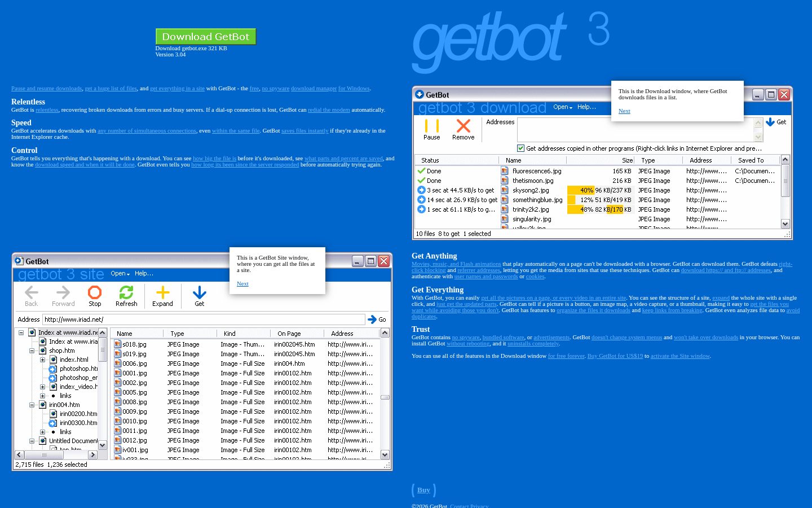Open the 'Open' dropdown in Site window
Viewport: 812px width, 508px height.
click(120, 273)
